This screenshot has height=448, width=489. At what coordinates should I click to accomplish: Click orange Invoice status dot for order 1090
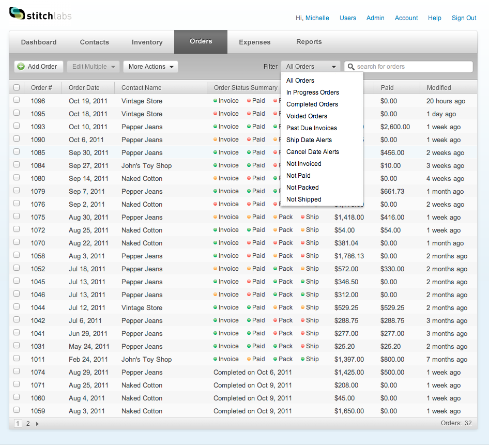215,140
